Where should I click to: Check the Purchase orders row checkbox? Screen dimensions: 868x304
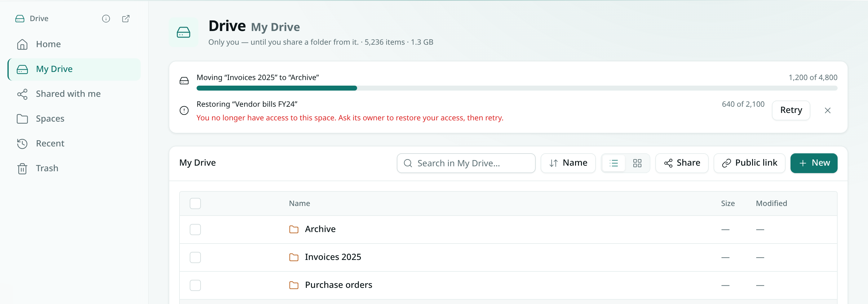tap(195, 285)
